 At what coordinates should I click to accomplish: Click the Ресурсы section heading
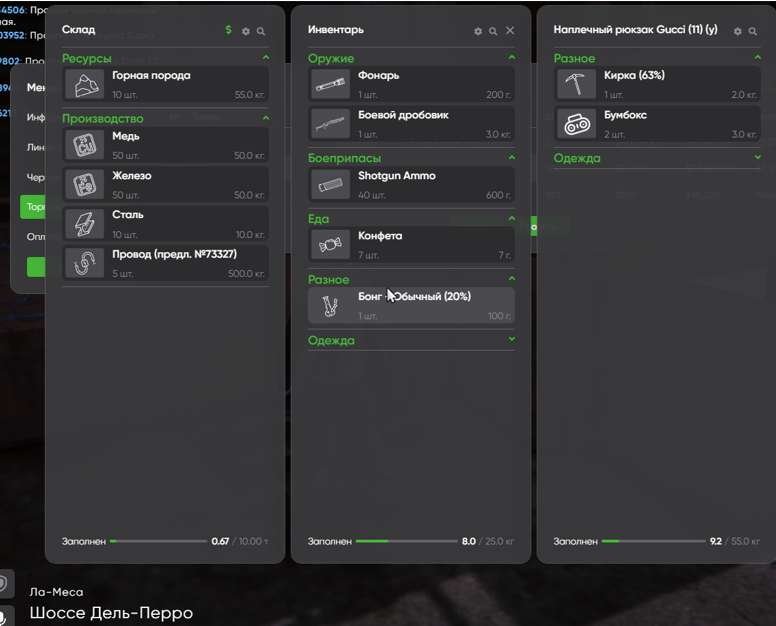click(87, 58)
